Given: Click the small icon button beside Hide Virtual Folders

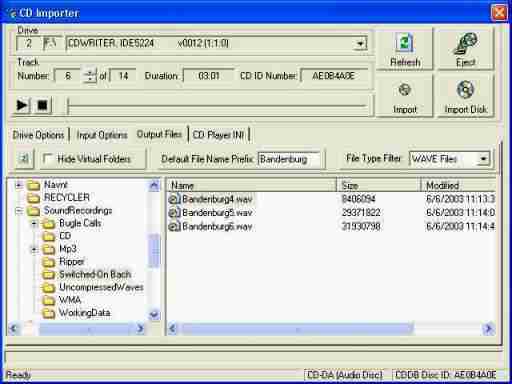Looking at the screenshot, I should (x=24, y=159).
